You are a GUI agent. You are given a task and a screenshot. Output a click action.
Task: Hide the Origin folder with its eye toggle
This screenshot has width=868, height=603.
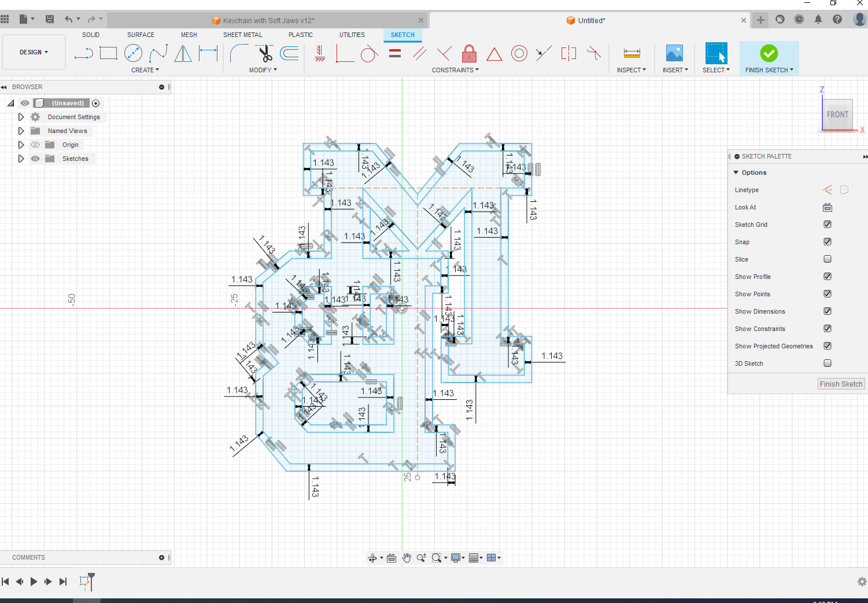tap(35, 144)
